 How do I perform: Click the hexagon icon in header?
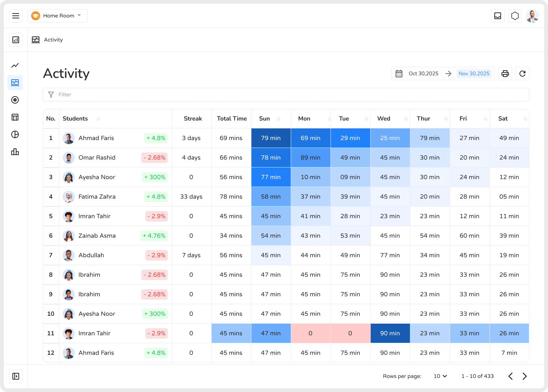(x=515, y=16)
